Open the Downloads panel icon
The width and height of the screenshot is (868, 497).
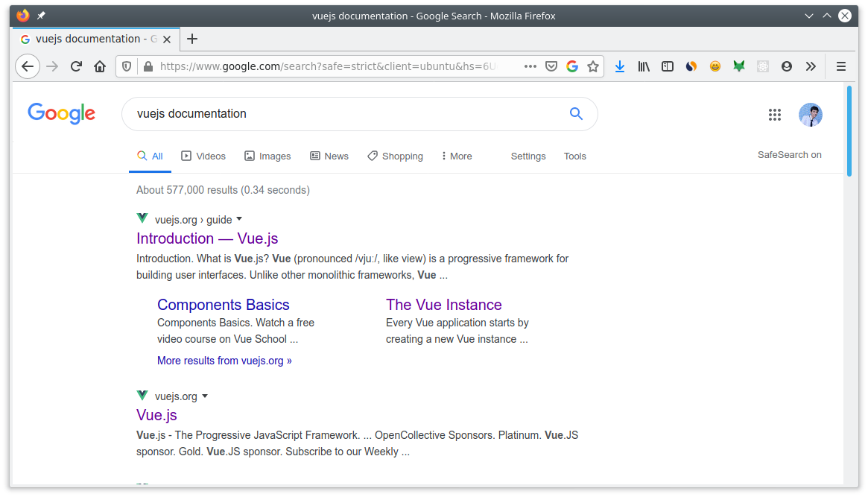pos(620,66)
